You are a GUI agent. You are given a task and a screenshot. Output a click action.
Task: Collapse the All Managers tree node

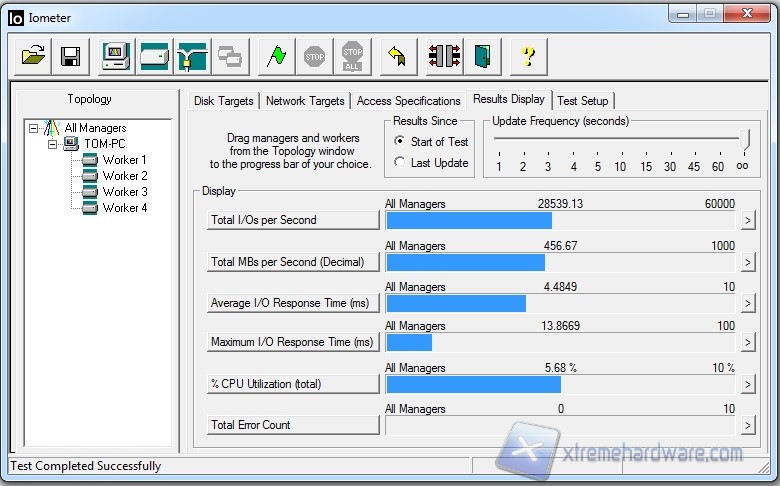[x=35, y=128]
